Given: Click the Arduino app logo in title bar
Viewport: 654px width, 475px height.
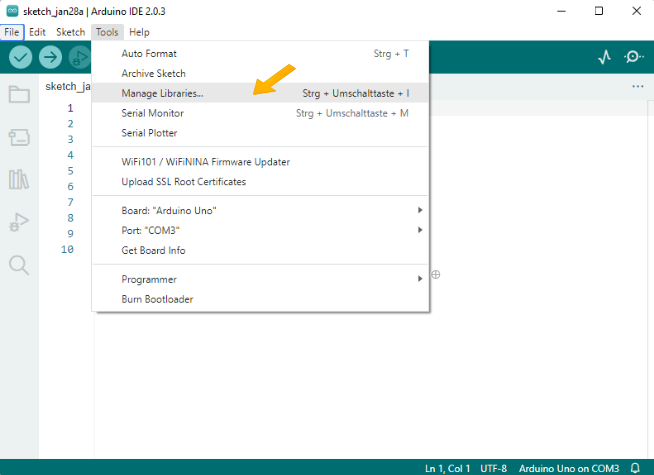Looking at the screenshot, I should (12, 11).
